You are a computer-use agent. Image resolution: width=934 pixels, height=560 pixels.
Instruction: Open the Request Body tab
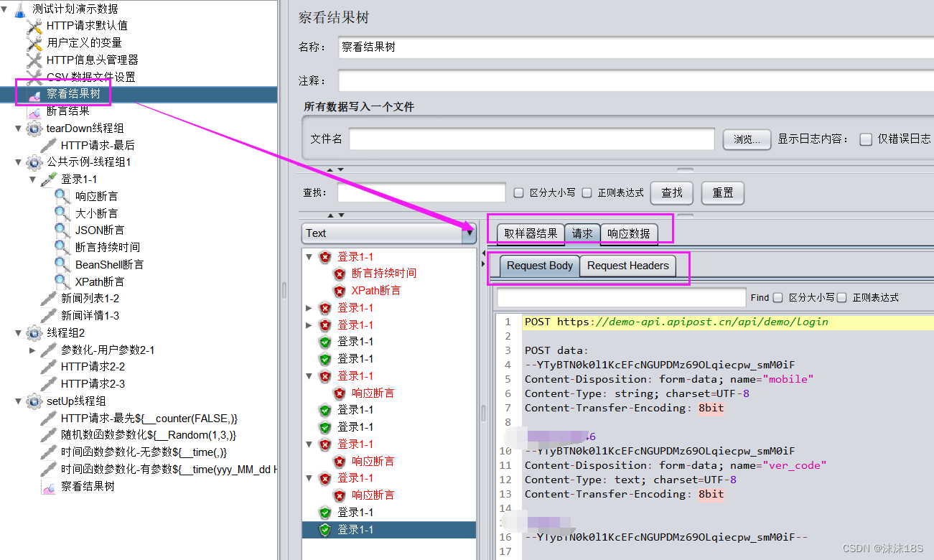pyautogui.click(x=540, y=266)
